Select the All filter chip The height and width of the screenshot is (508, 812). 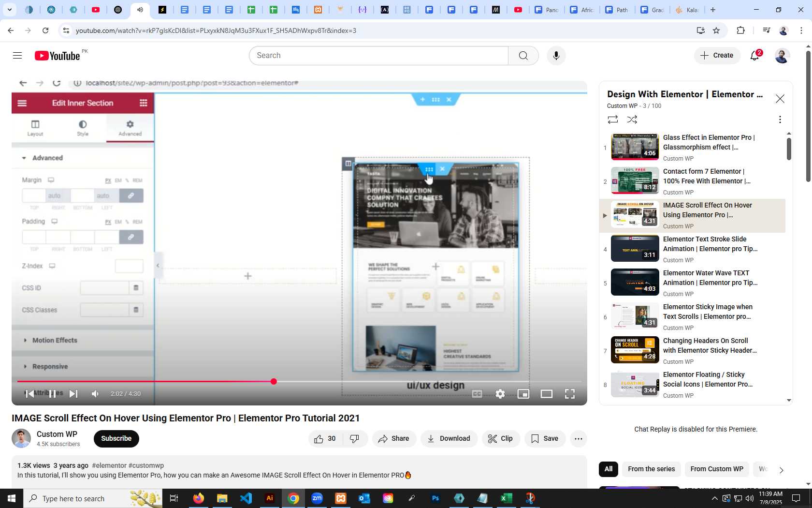pyautogui.click(x=609, y=469)
